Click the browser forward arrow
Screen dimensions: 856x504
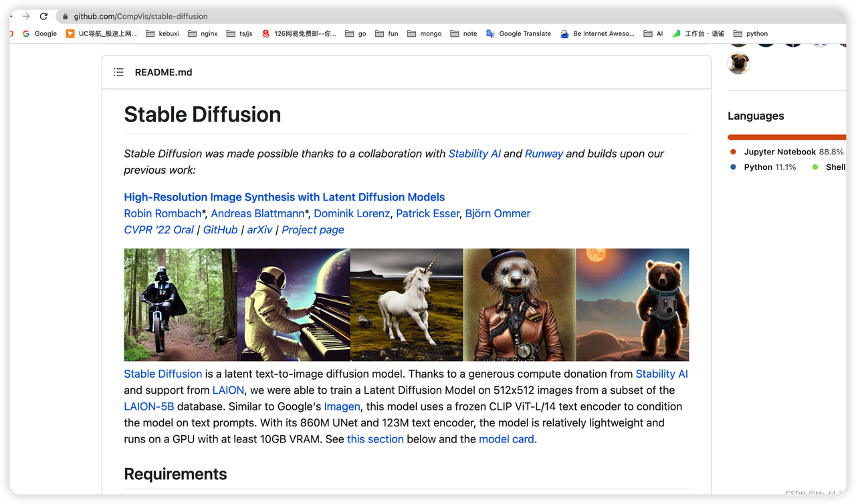[26, 16]
